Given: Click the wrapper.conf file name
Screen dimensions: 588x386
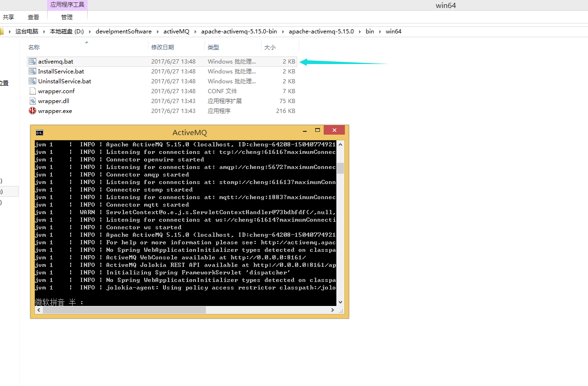Looking at the screenshot, I should tap(57, 91).
